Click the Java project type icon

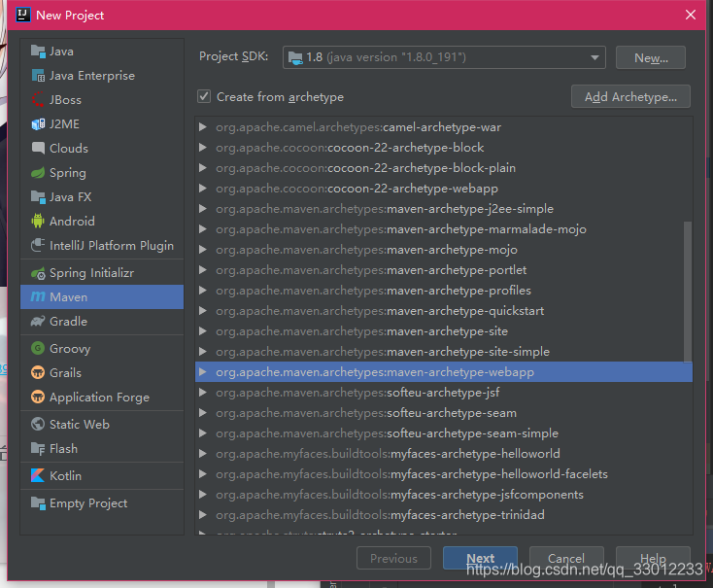coord(38,52)
